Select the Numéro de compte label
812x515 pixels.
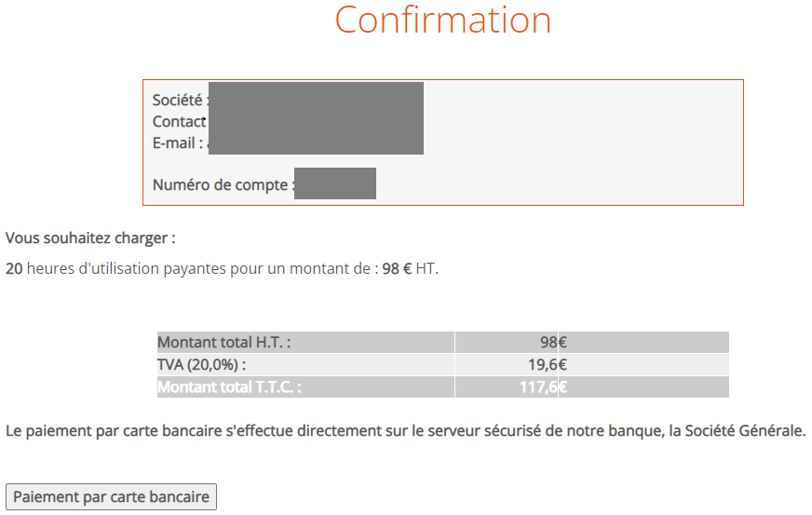coord(223,184)
